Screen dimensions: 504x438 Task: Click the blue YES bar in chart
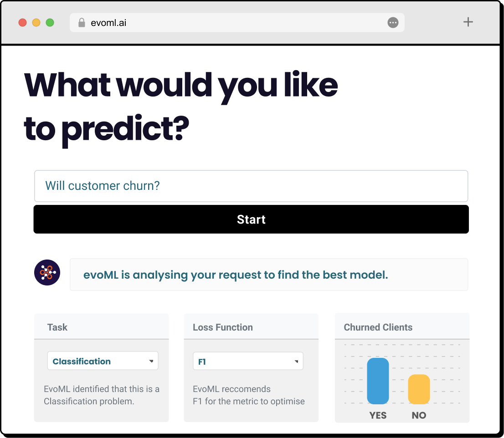tap(378, 381)
